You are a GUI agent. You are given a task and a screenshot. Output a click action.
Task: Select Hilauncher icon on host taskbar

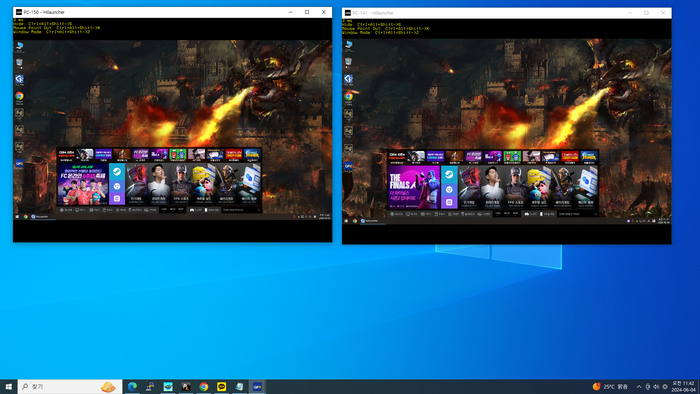click(x=257, y=386)
